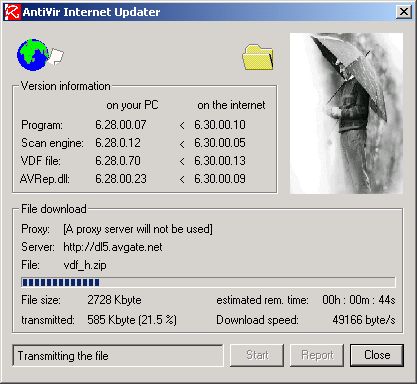Click the PC program version 6.28.00.07

121,125
